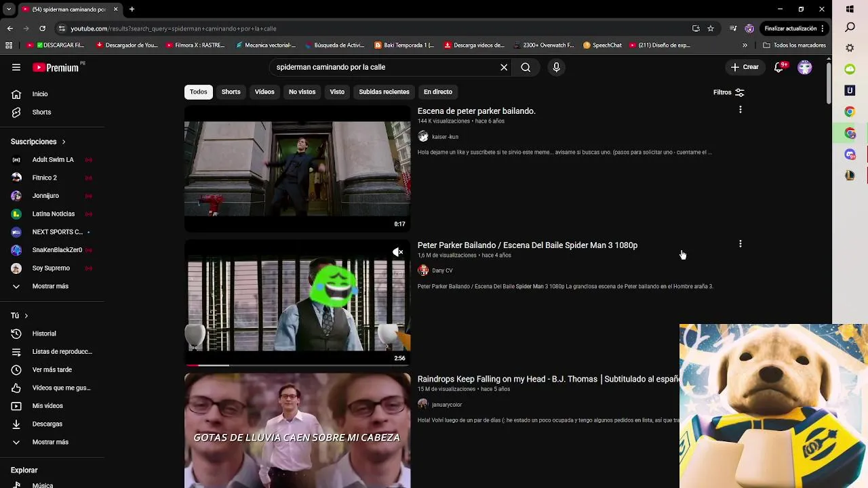The width and height of the screenshot is (868, 488).
Task: Seek the preview progress bar on Peter Parker Bailando
Action: coord(297,365)
